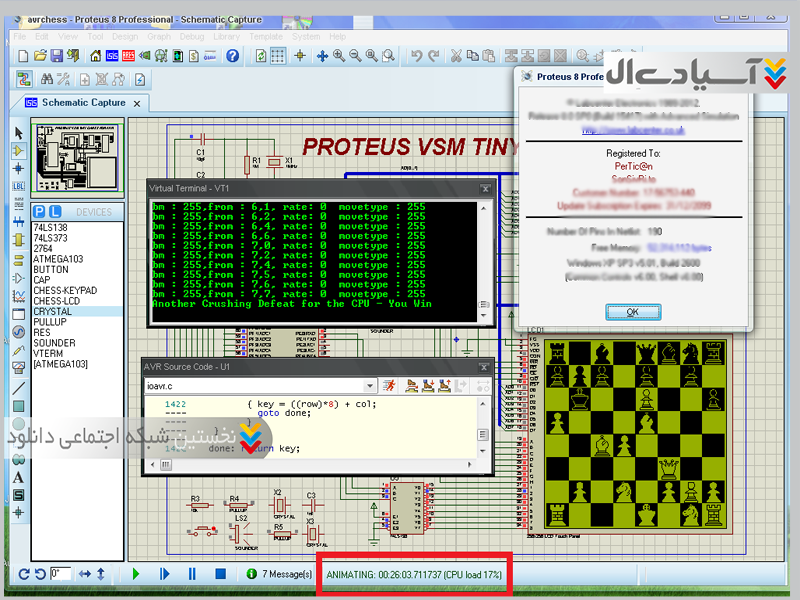Click the Undo arrow icon
Image resolution: width=800 pixels, height=600 pixels.
point(417,56)
